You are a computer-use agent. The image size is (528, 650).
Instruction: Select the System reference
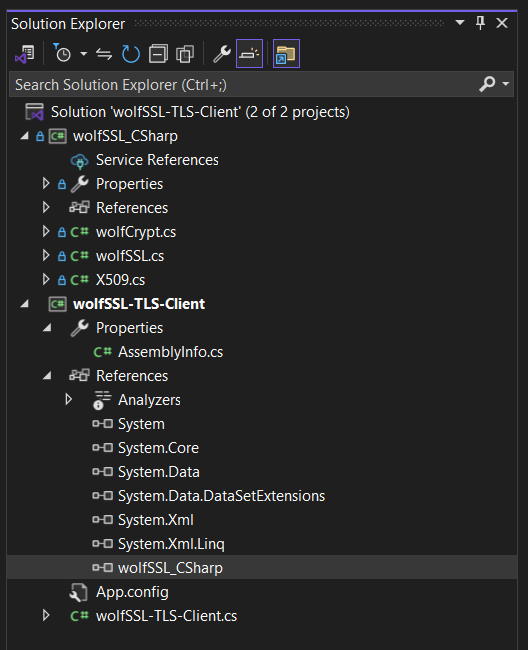point(141,424)
